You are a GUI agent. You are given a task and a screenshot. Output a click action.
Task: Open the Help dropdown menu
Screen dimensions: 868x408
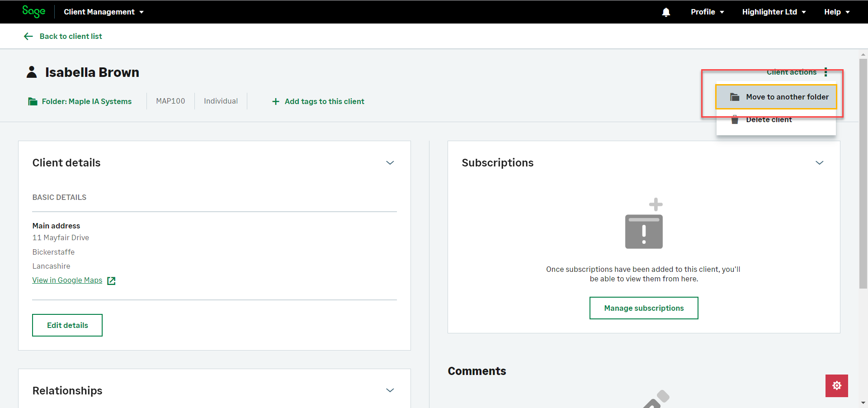[x=836, y=12]
